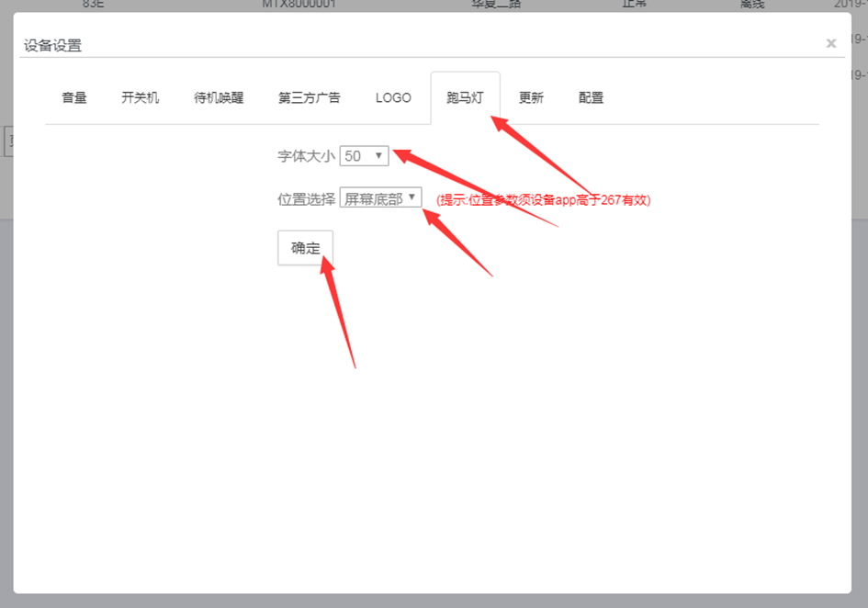This screenshot has height=608, width=868.
Task: Click the red app version hint text
Action: point(543,199)
